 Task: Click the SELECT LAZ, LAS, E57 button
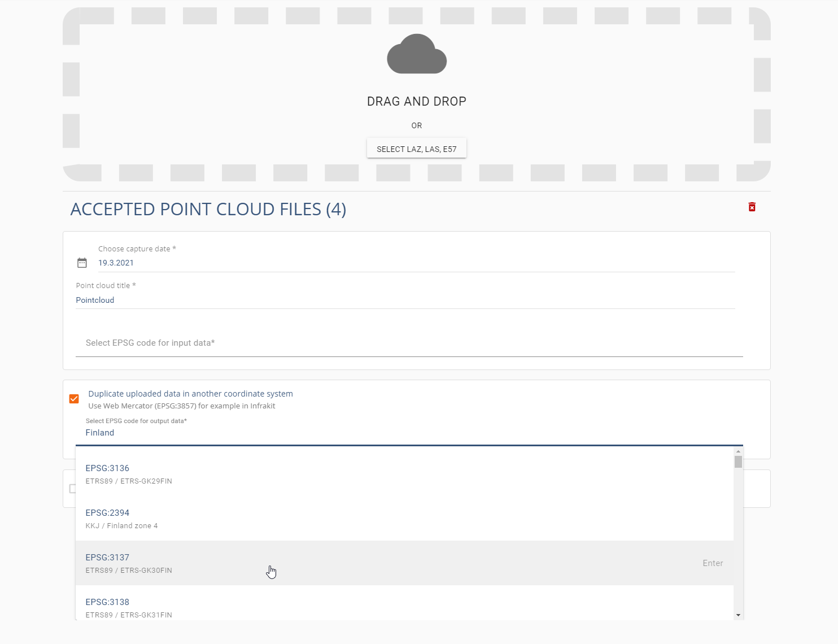point(417,149)
